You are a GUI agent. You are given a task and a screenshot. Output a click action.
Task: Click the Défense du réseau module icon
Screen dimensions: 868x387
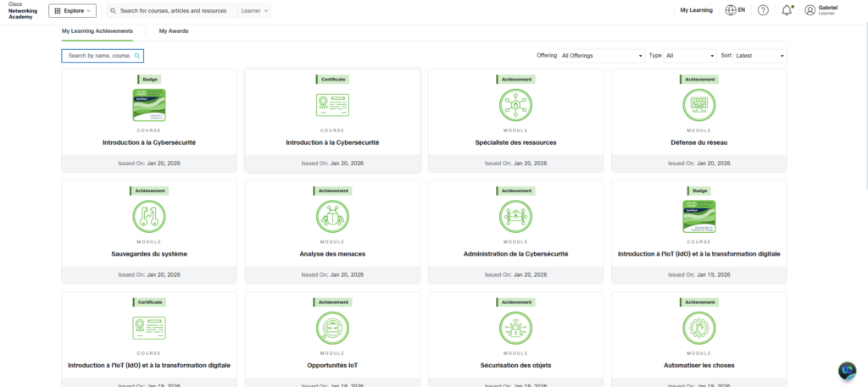(x=698, y=106)
